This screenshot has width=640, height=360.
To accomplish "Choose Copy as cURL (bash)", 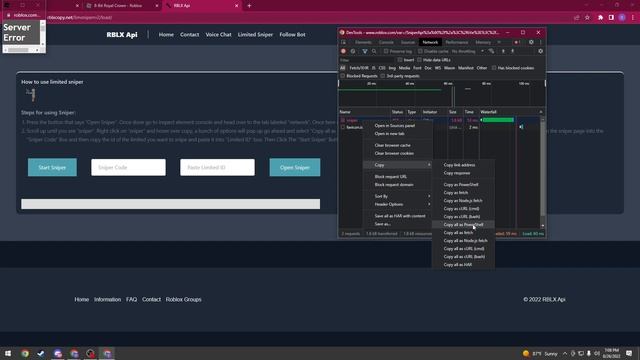I will coord(463,217).
